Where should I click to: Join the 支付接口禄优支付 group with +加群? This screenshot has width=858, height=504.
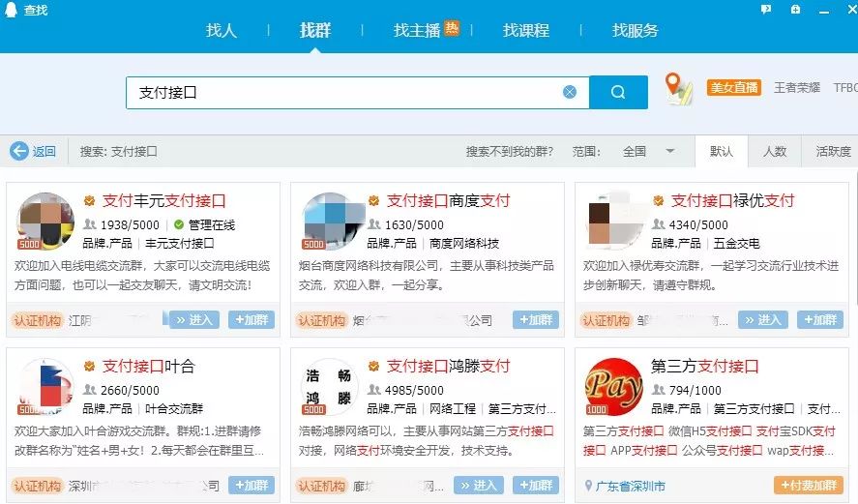pos(820,319)
